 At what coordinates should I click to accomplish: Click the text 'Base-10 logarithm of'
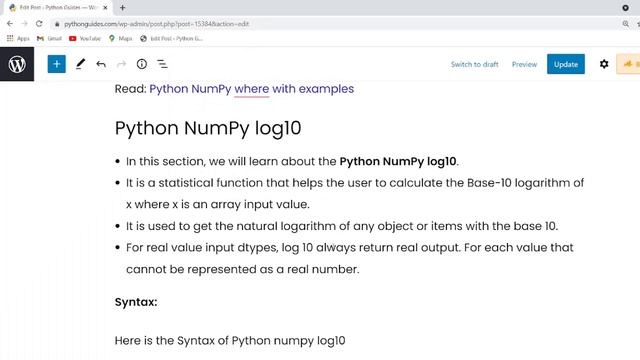525,182
